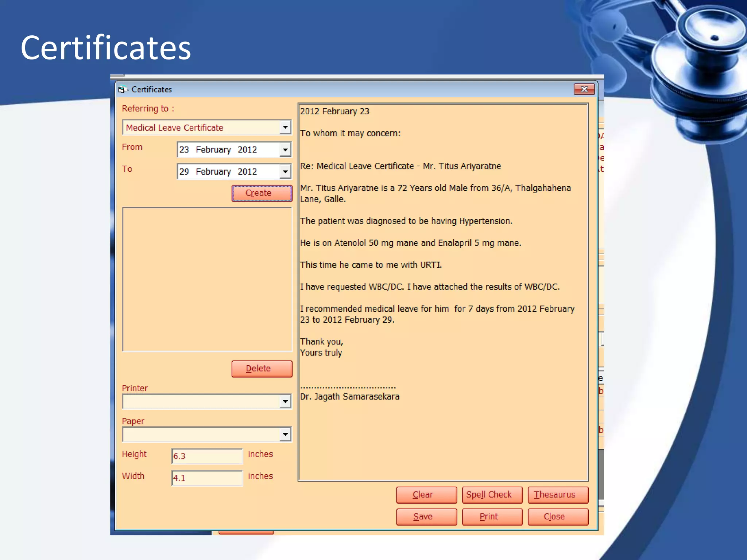Click the line 'To whom it may concern:'
The image size is (747, 560).
[x=350, y=133]
